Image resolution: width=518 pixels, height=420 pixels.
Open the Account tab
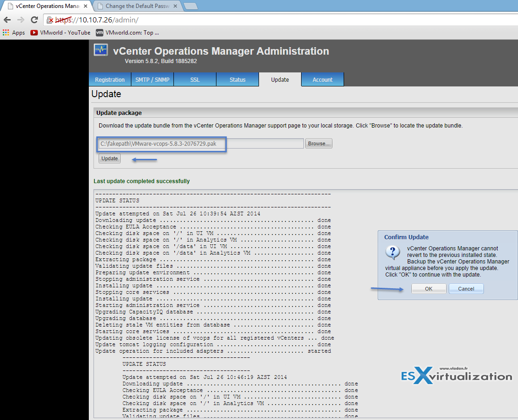pyautogui.click(x=323, y=79)
